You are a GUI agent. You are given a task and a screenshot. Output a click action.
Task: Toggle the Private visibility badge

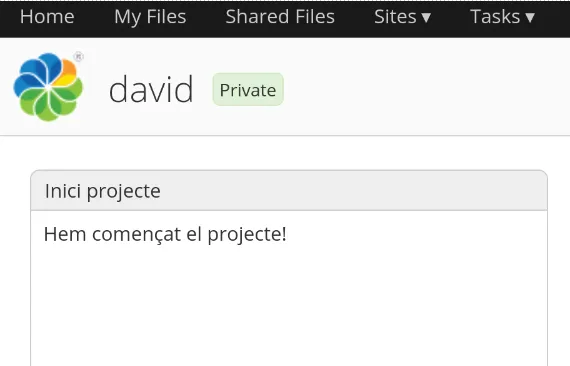[248, 90]
